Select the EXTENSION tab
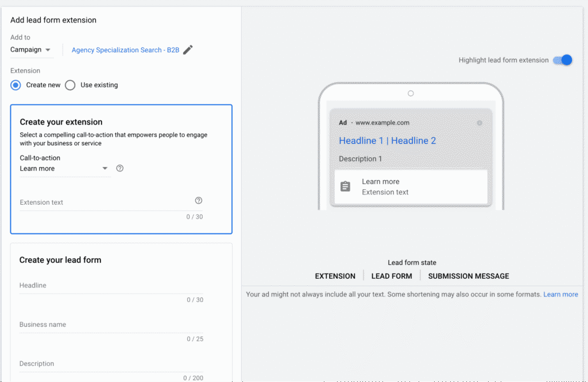Screen dimensions: 588x382 coord(335,276)
